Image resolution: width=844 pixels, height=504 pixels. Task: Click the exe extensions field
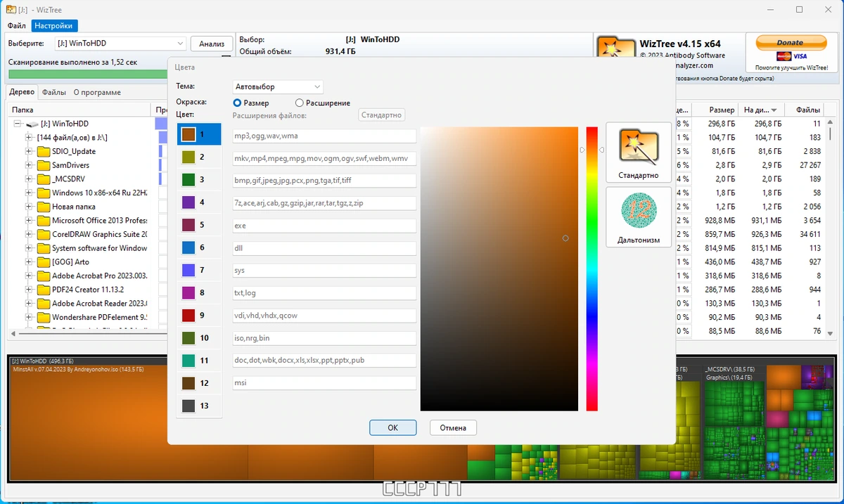coord(325,226)
